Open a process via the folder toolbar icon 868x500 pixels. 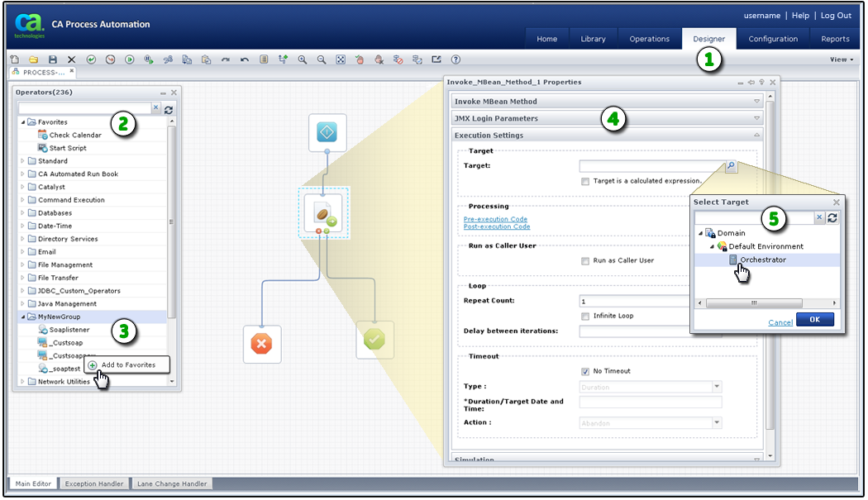pyautogui.click(x=32, y=59)
